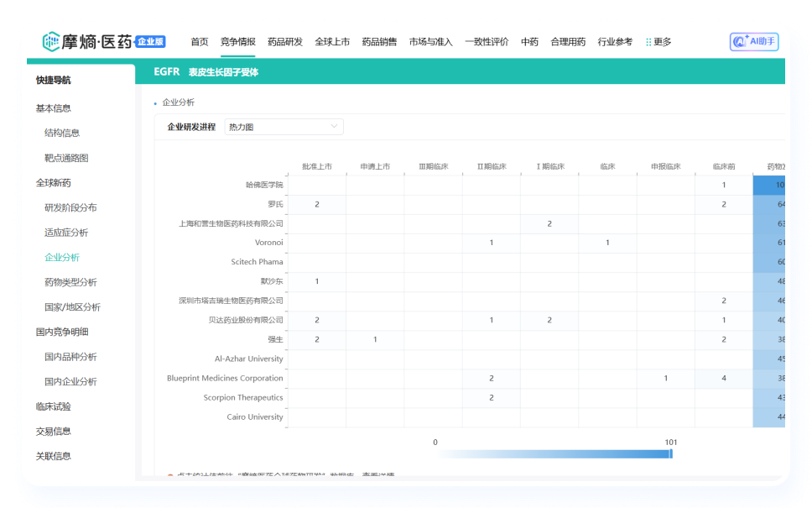Viewport: 812px width, 508px height.
Task: Open 国家/地区分析 in the sidebar
Action: click(72, 307)
